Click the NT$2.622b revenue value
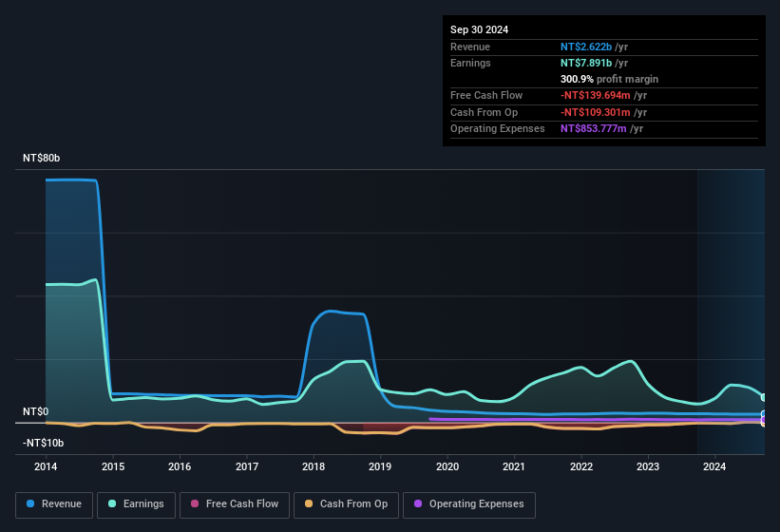This screenshot has height=532, width=780. [586, 47]
